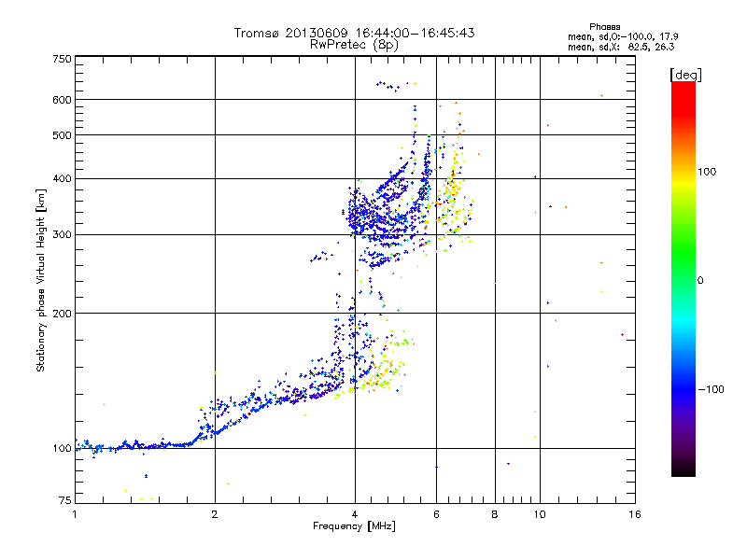Click the isolated red data point near 16 MHz

[x=622, y=335]
